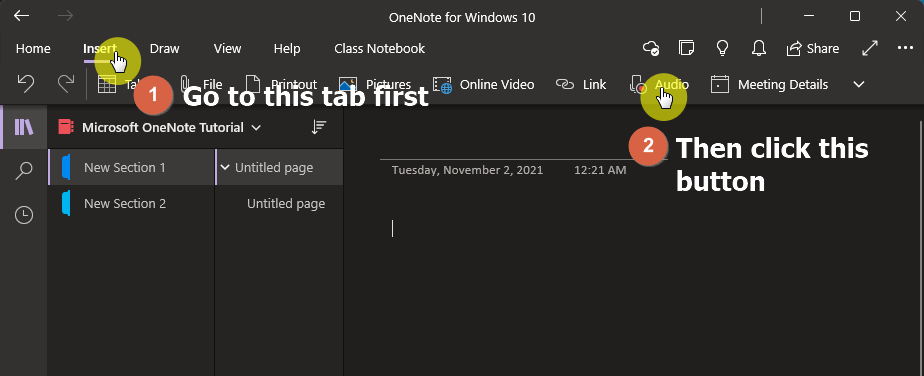The image size is (924, 376).
Task: Switch to the View tab
Action: tap(227, 48)
